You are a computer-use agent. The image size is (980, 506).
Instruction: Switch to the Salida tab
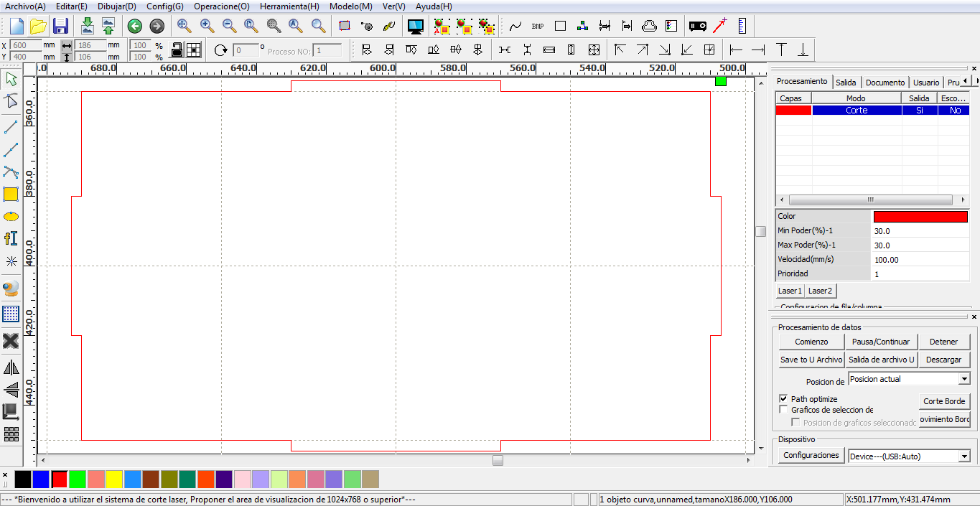(x=846, y=83)
